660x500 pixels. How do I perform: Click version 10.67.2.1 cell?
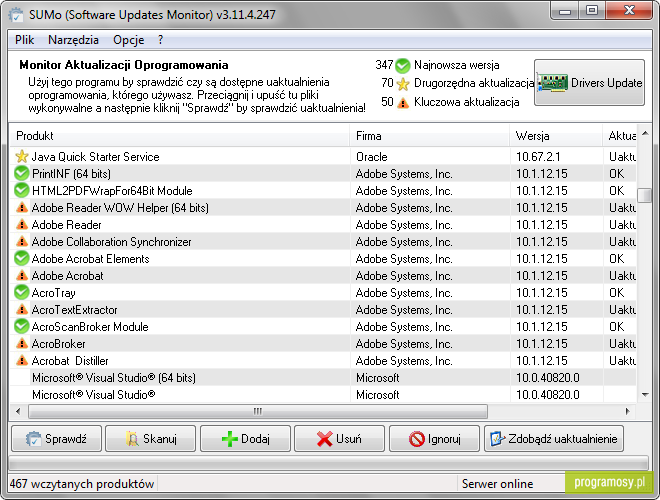[538, 157]
